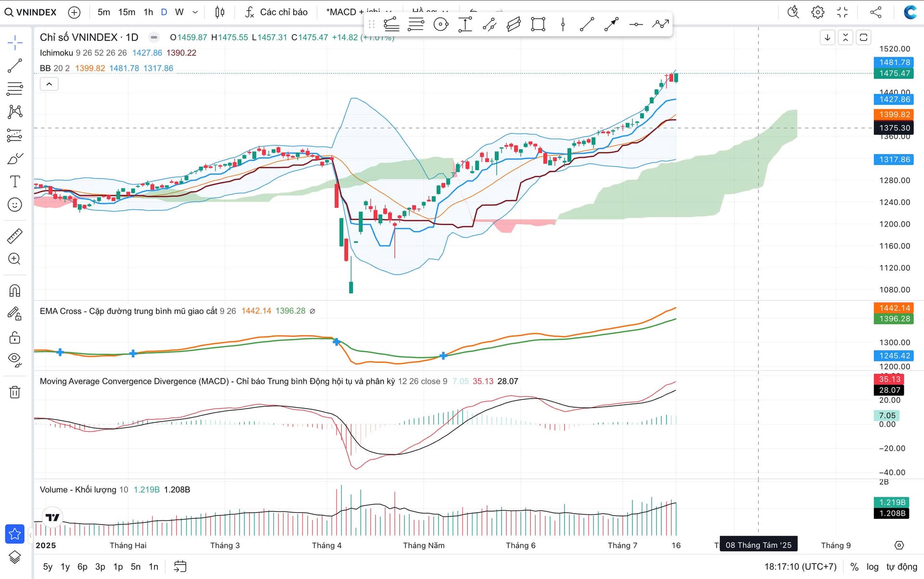This screenshot has width=924, height=579.
Task: Click the trash remove drawings icon
Action: [15, 392]
